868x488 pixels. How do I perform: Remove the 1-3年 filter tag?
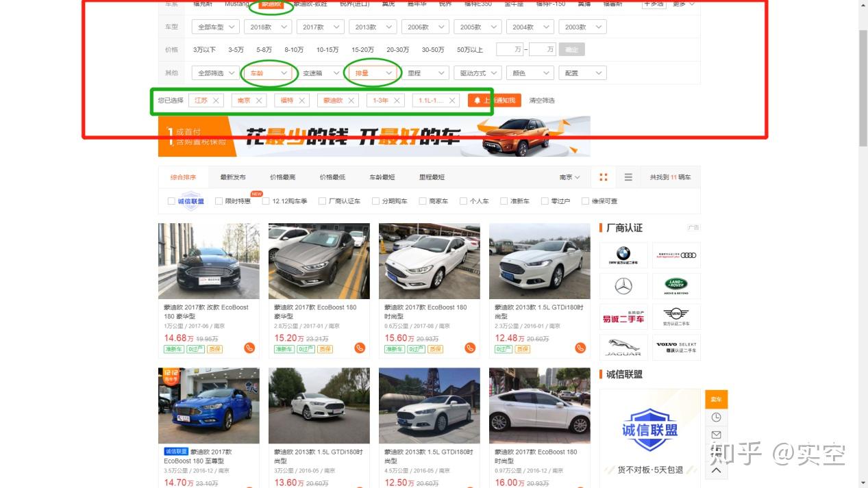tap(397, 101)
